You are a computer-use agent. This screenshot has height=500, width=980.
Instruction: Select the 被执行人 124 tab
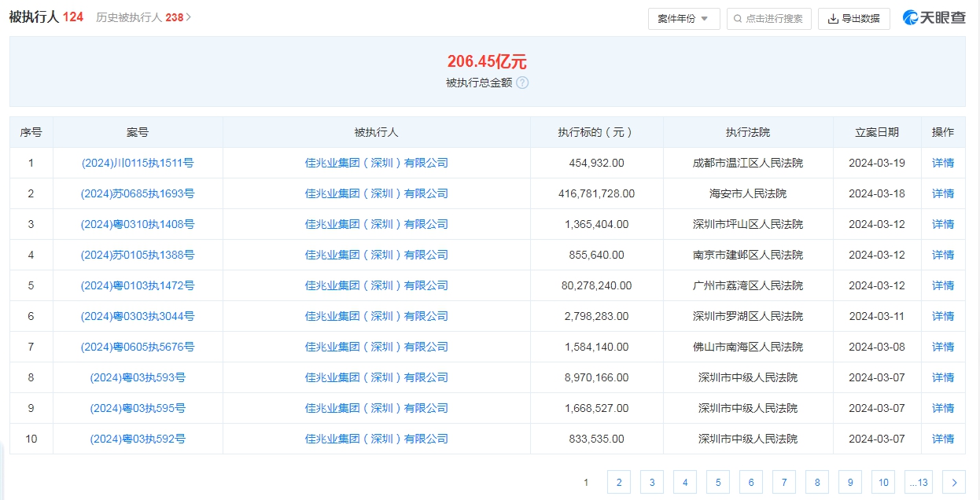pos(46,17)
